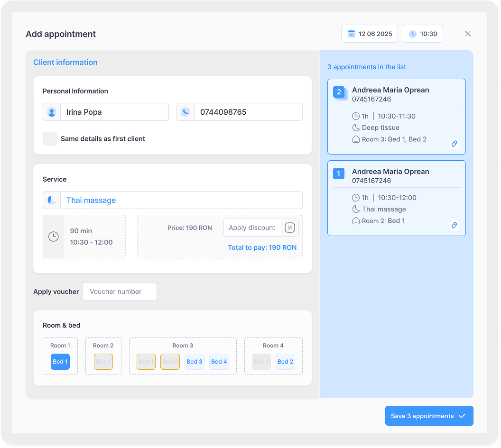Click the percent discount icon
The image size is (501, 448).
tap(289, 228)
